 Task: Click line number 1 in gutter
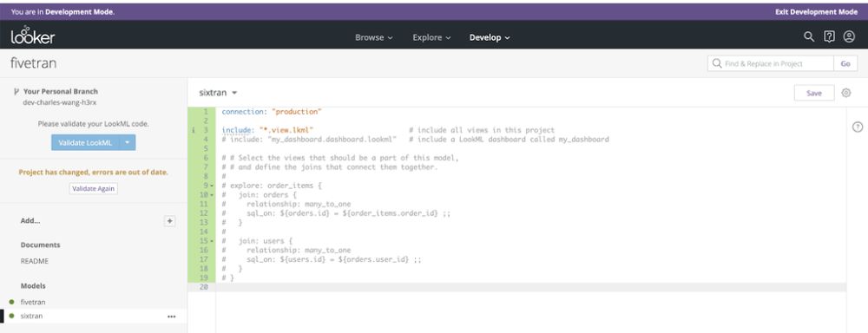(x=206, y=112)
